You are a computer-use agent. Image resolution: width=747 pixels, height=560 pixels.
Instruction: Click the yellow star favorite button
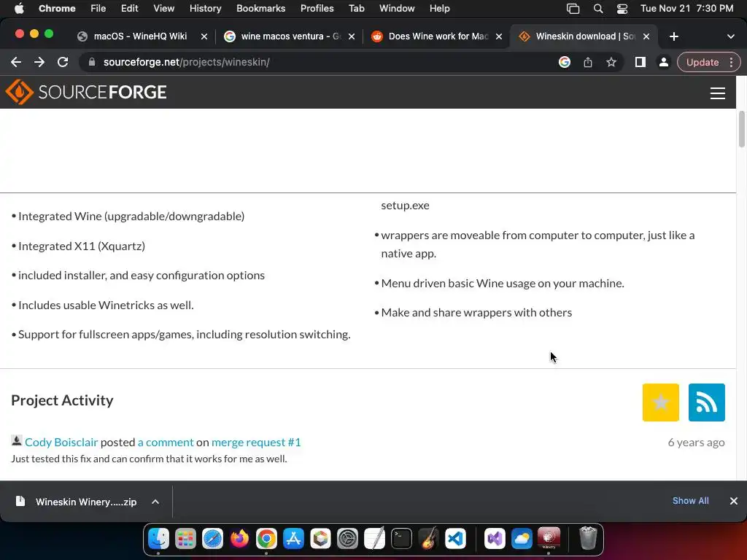tap(660, 402)
